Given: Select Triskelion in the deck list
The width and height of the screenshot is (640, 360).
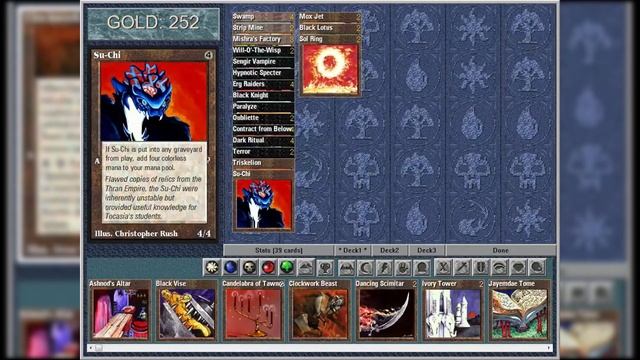Looking at the screenshot, I should pos(263,162).
